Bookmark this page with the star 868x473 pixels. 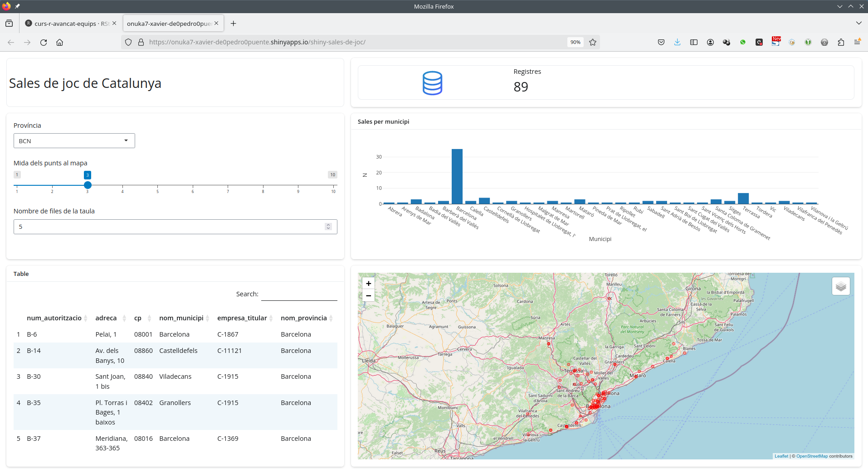[593, 42]
